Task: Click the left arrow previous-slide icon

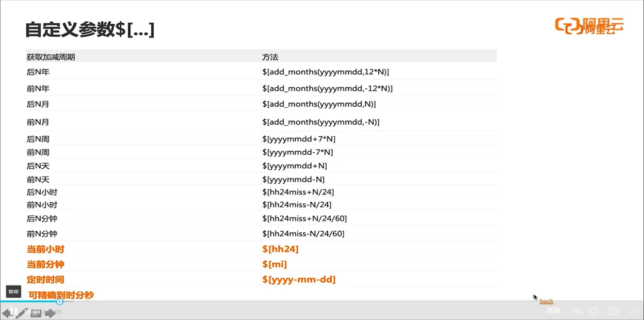Action: click(6, 314)
